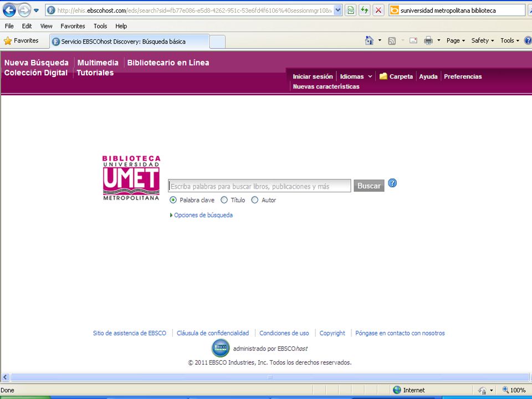Click Iniciar sesión link

pyautogui.click(x=313, y=76)
